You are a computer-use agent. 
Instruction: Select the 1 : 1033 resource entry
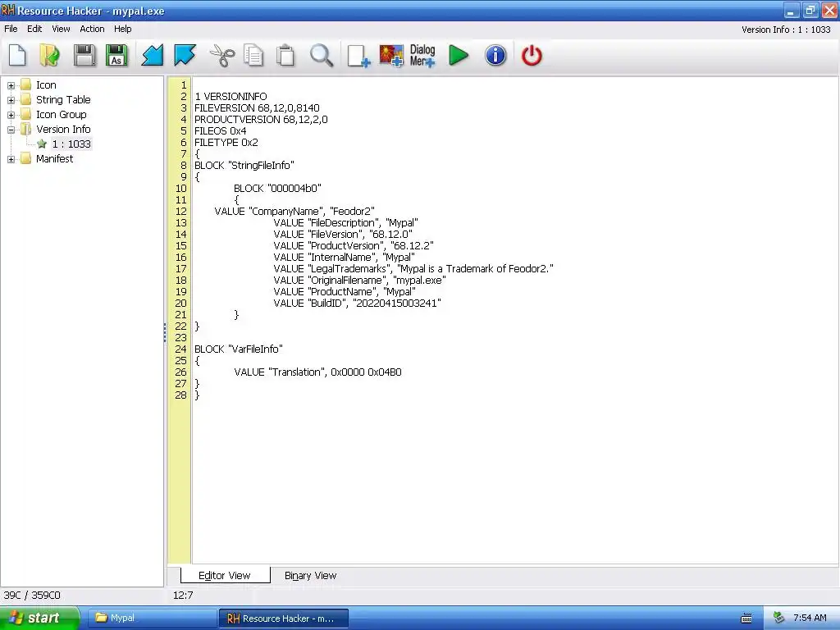click(x=71, y=144)
